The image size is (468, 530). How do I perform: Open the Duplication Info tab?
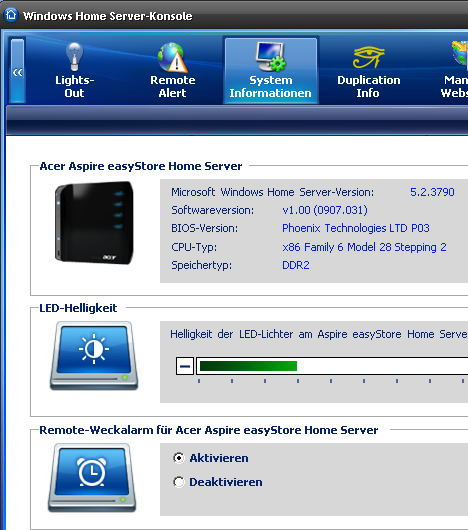coord(368,70)
